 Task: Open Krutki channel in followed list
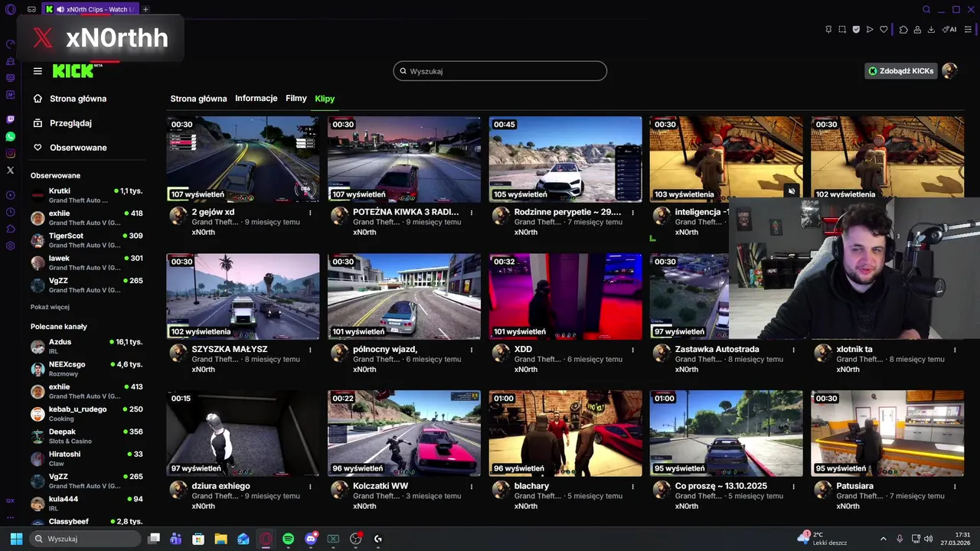point(87,195)
